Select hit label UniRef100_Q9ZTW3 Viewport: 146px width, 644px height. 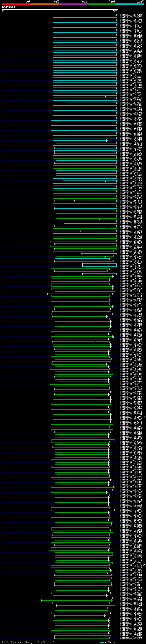131,70
